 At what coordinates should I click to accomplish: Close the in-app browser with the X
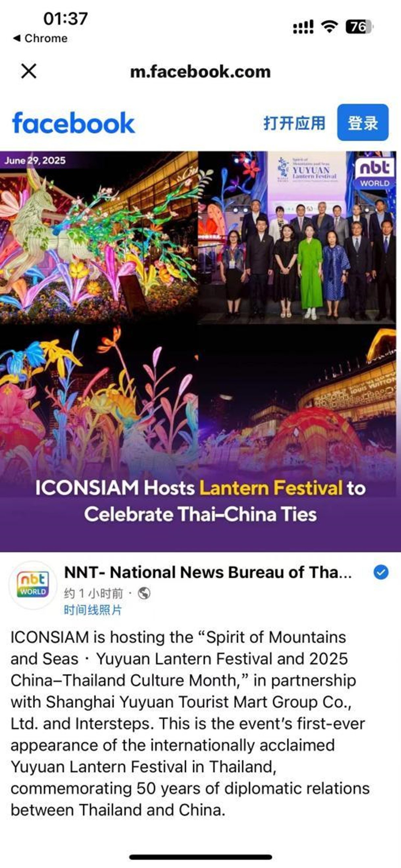29,71
